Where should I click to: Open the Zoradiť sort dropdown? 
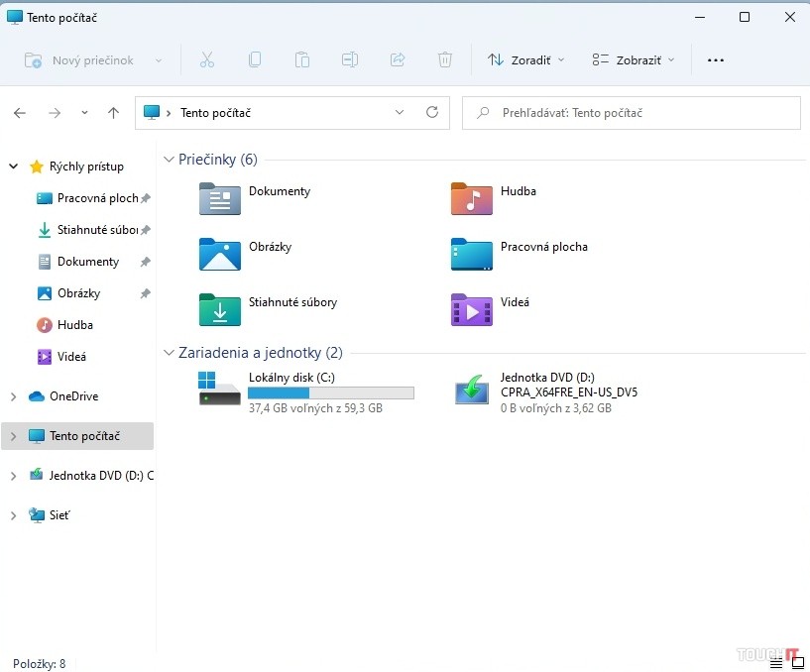(x=526, y=60)
